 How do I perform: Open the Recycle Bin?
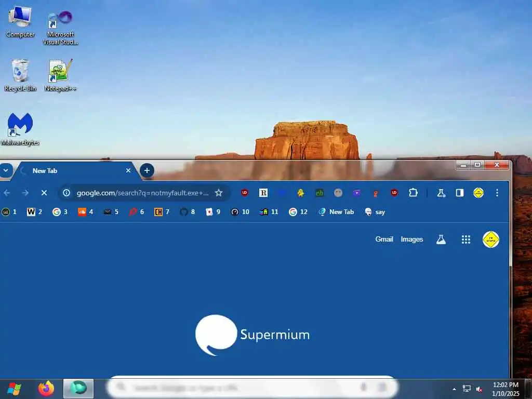[20, 75]
